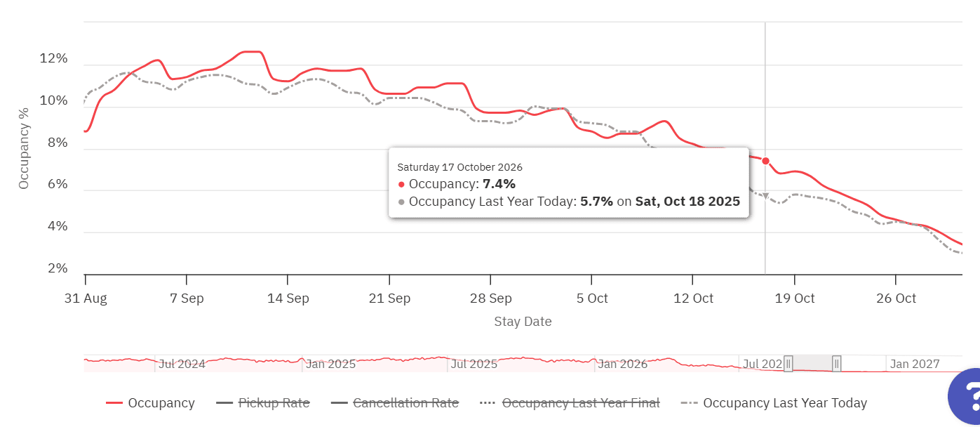Click the selected gray range in the navigator
Screen dimensions: 980x427
coord(812,363)
